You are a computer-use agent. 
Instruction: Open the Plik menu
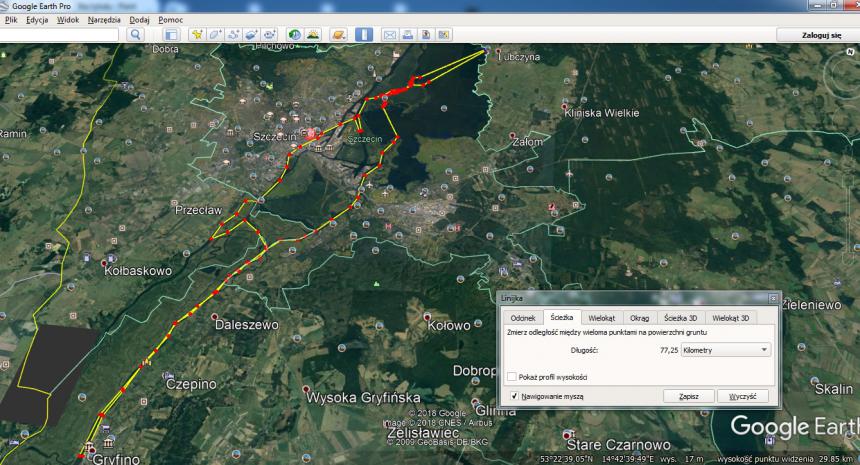11,20
